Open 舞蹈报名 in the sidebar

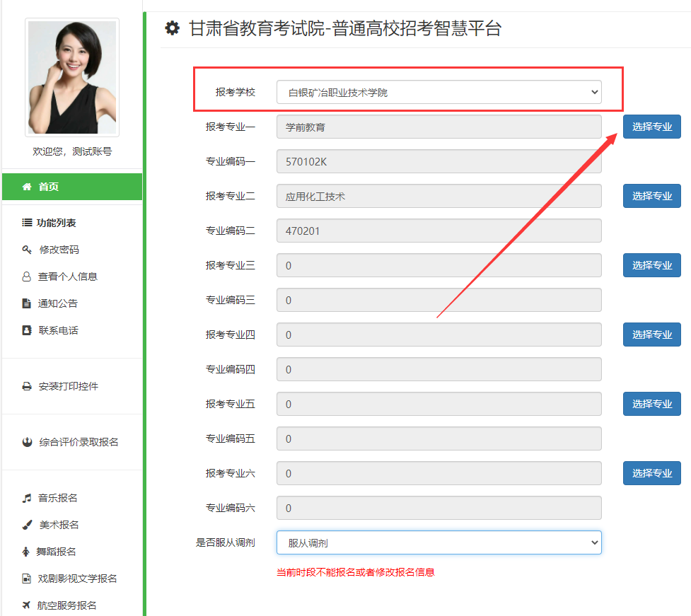click(56, 552)
